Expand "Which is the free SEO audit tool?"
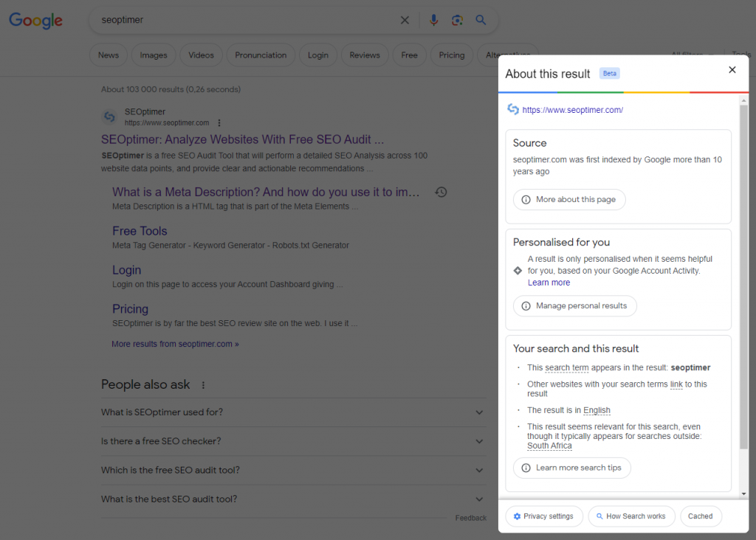 point(479,471)
